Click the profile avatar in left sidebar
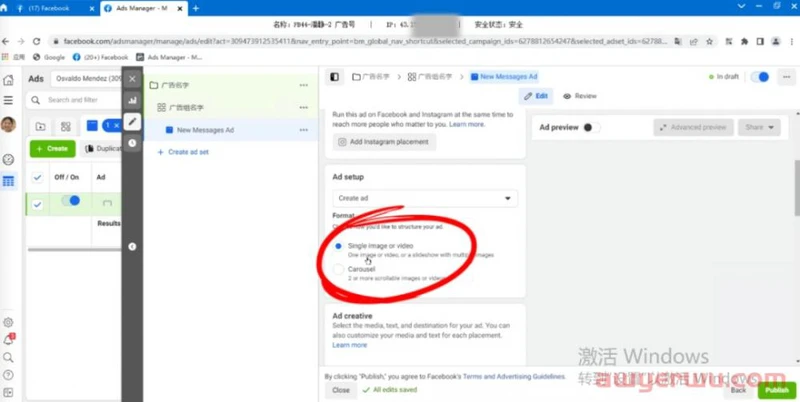Image resolution: width=800 pixels, height=402 pixels. [x=8, y=124]
